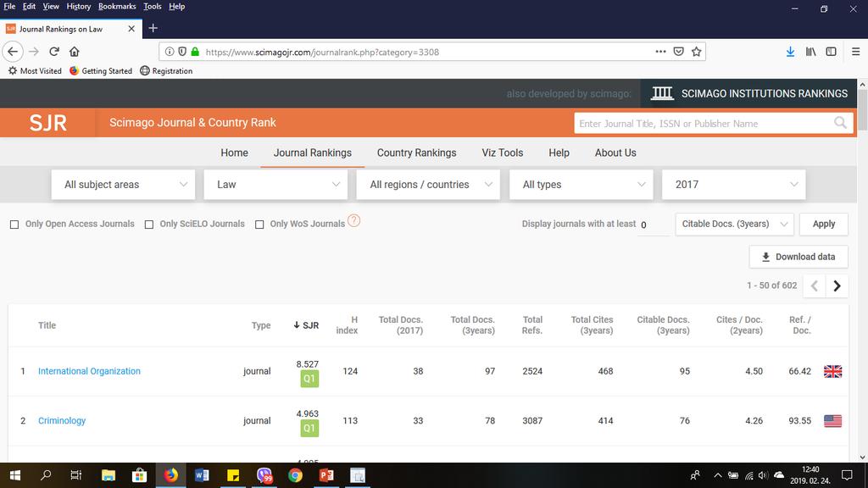Open Windows taskbar search
868x488 pixels.
[x=46, y=475]
